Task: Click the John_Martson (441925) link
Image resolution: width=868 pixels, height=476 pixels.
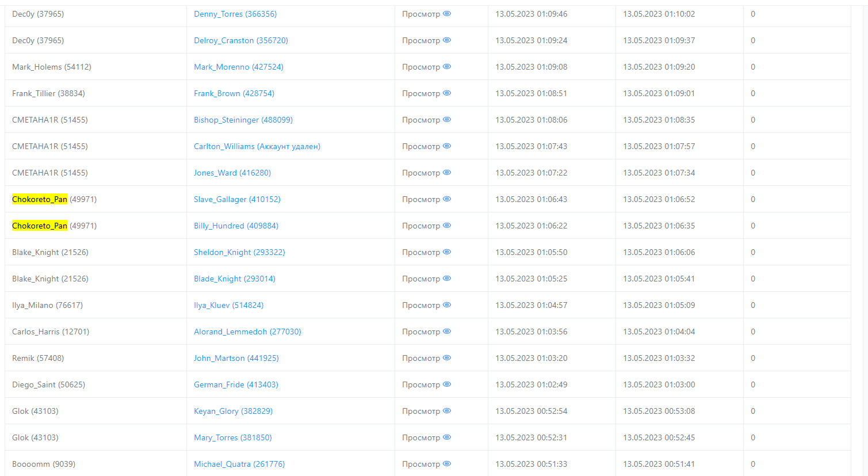Action: (x=236, y=358)
